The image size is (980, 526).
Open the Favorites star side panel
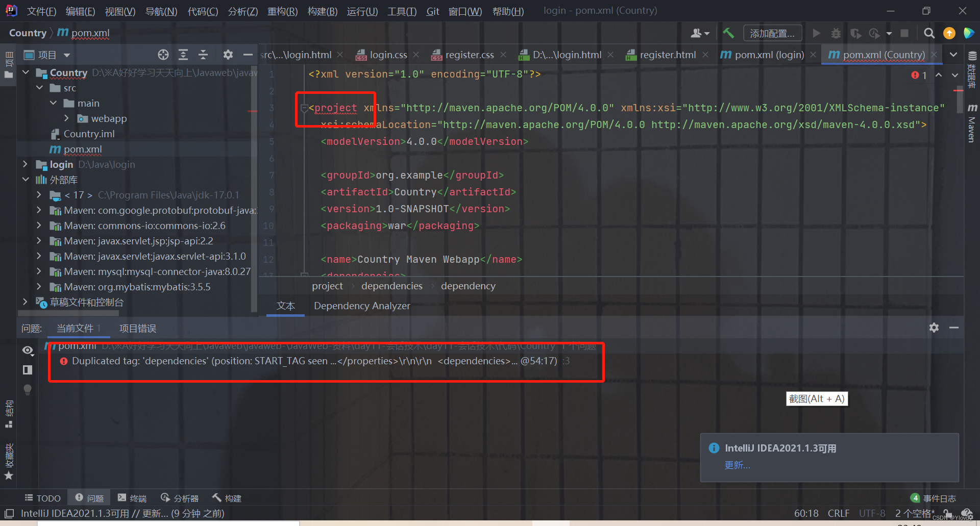(x=9, y=462)
